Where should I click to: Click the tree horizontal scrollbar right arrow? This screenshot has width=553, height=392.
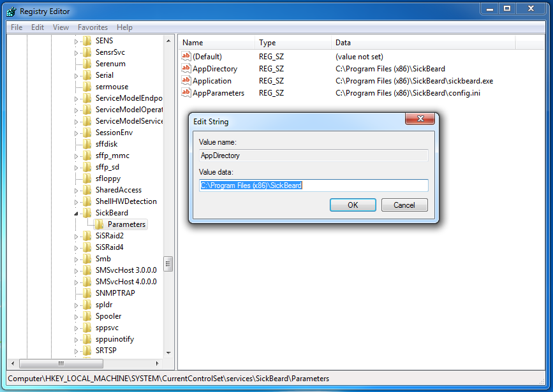pos(158,363)
